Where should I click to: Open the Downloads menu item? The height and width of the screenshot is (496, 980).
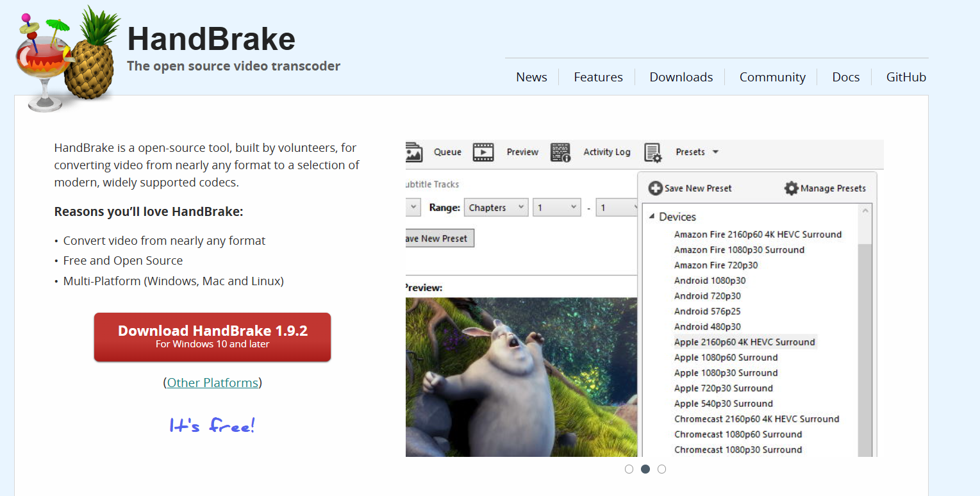coord(681,77)
